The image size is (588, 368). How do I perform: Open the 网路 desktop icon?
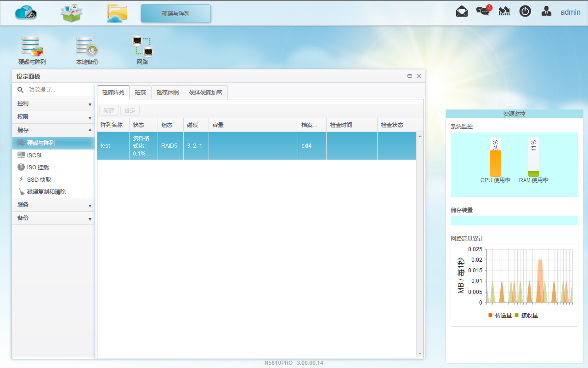point(142,50)
